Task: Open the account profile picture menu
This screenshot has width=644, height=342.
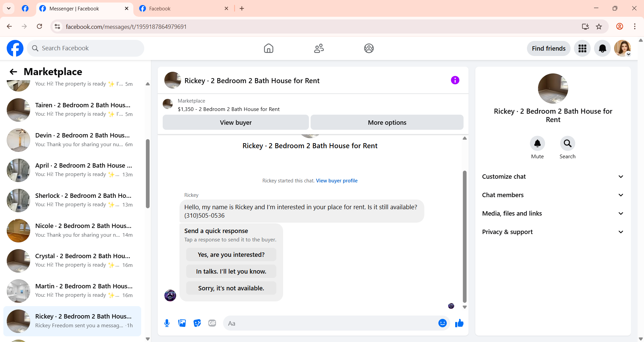Action: coord(623,48)
